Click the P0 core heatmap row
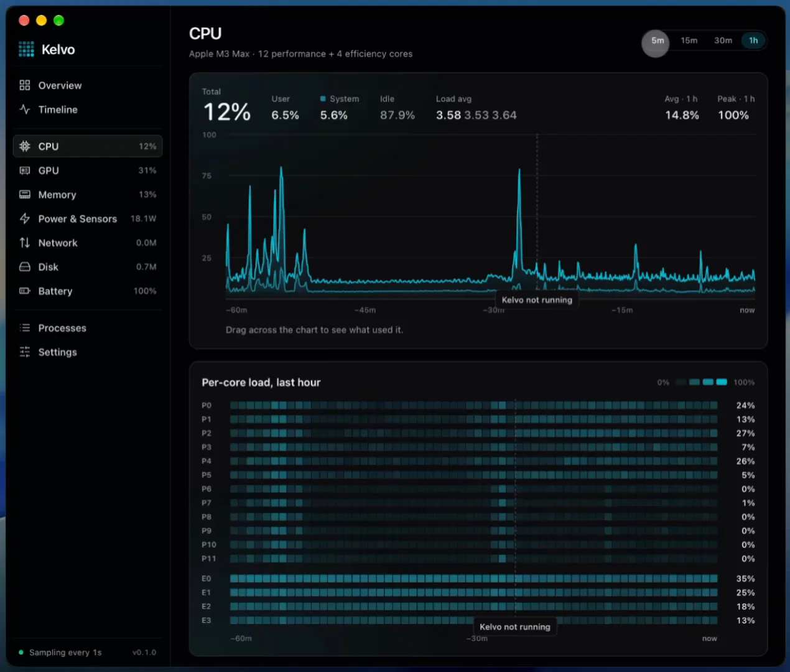 pos(473,405)
